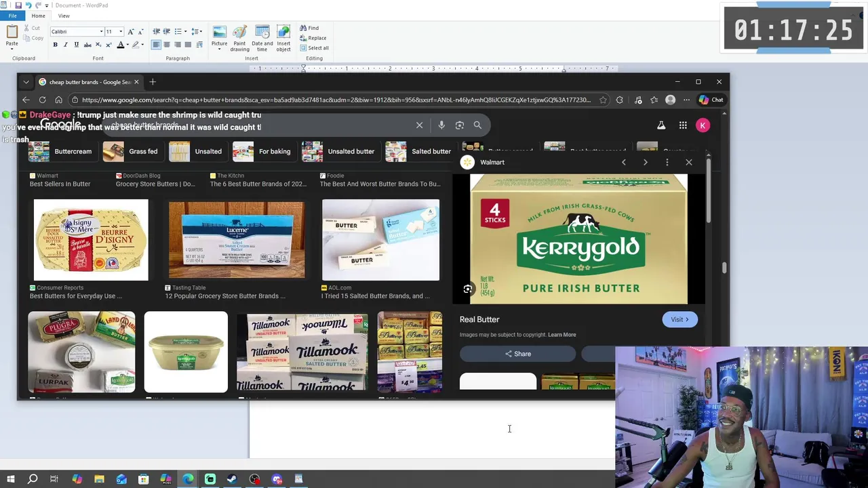868x488 pixels.
Task: Open Edge tab actions menu chevron
Action: (26, 82)
